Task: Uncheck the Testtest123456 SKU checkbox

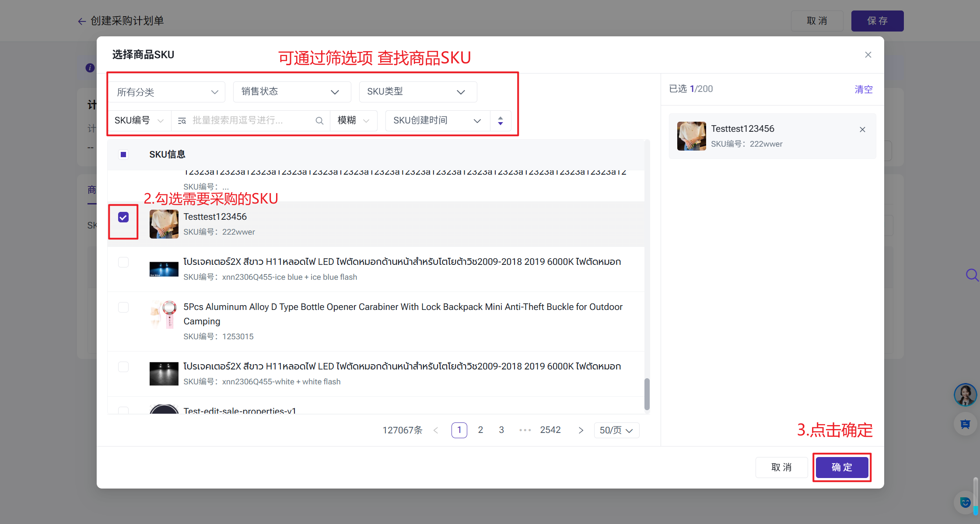Action: click(x=123, y=217)
